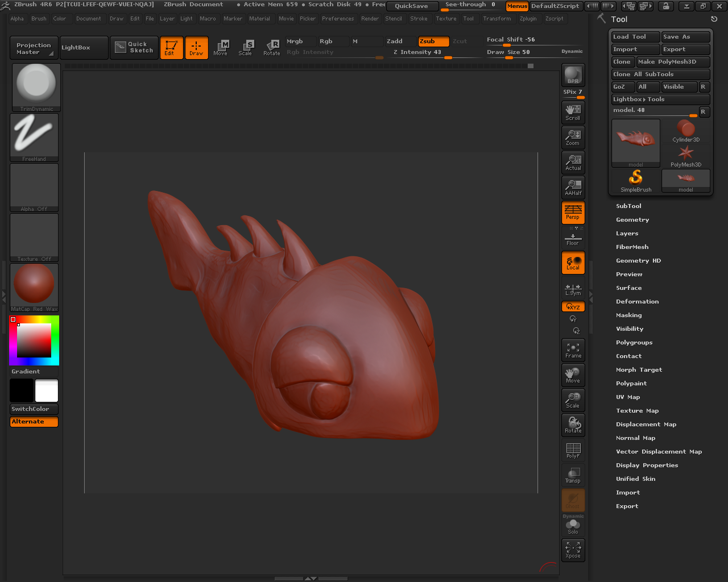The image size is (728, 582).
Task: Click the SwitchColor button
Action: point(34,409)
